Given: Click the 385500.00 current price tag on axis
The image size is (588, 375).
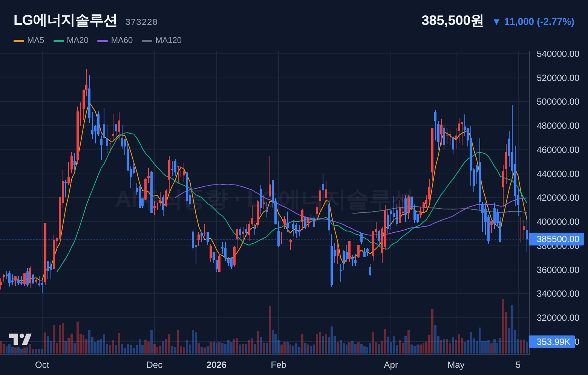Looking at the screenshot, I should (x=557, y=239).
